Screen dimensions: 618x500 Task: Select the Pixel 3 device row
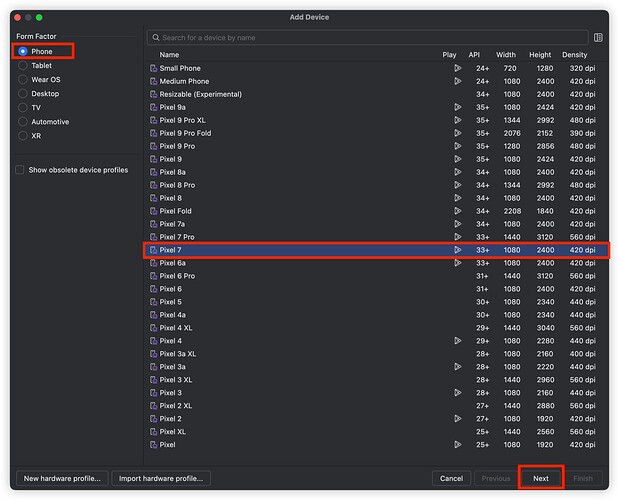(x=375, y=393)
